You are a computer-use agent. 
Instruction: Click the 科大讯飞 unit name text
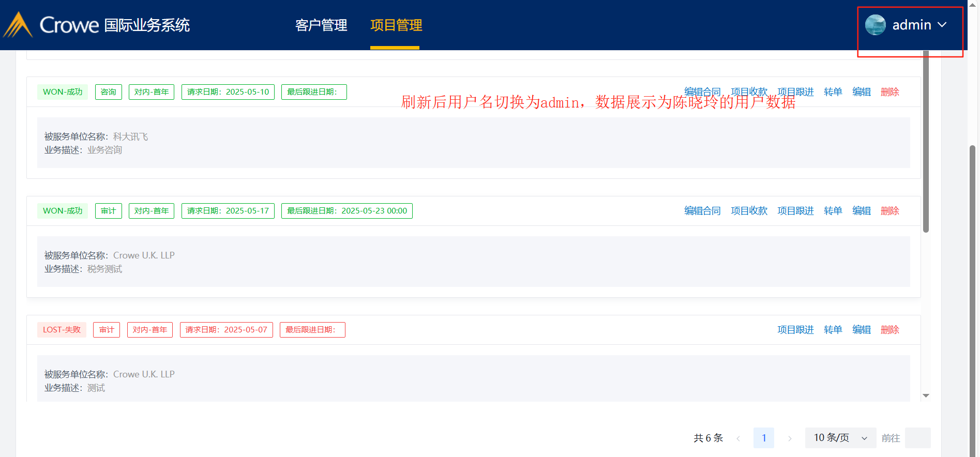131,136
